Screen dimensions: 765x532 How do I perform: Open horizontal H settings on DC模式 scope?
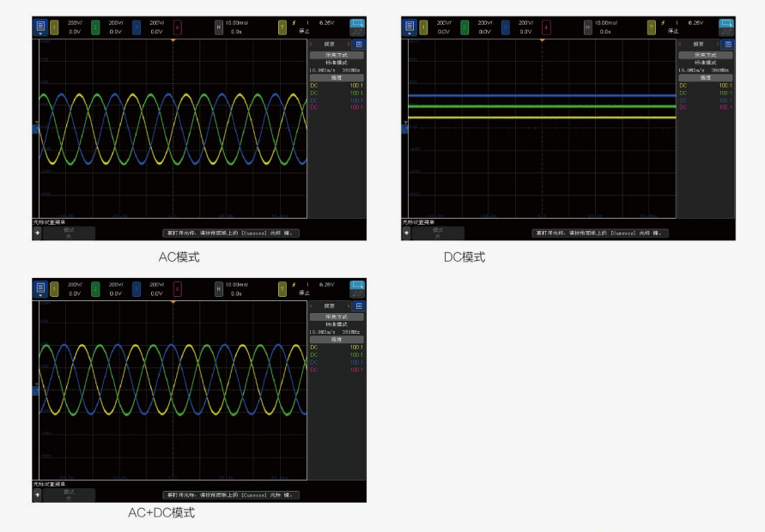587,27
